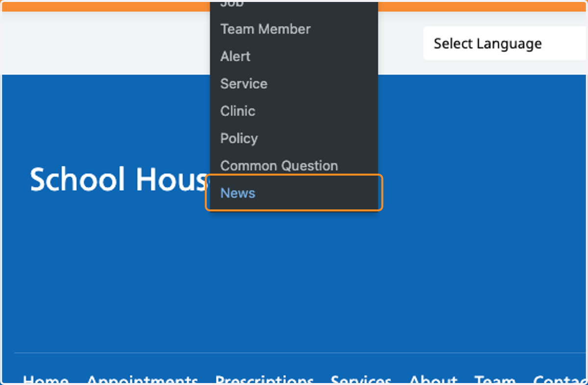This screenshot has width=588, height=385.
Task: Open the Team navigation link
Action: point(495,381)
